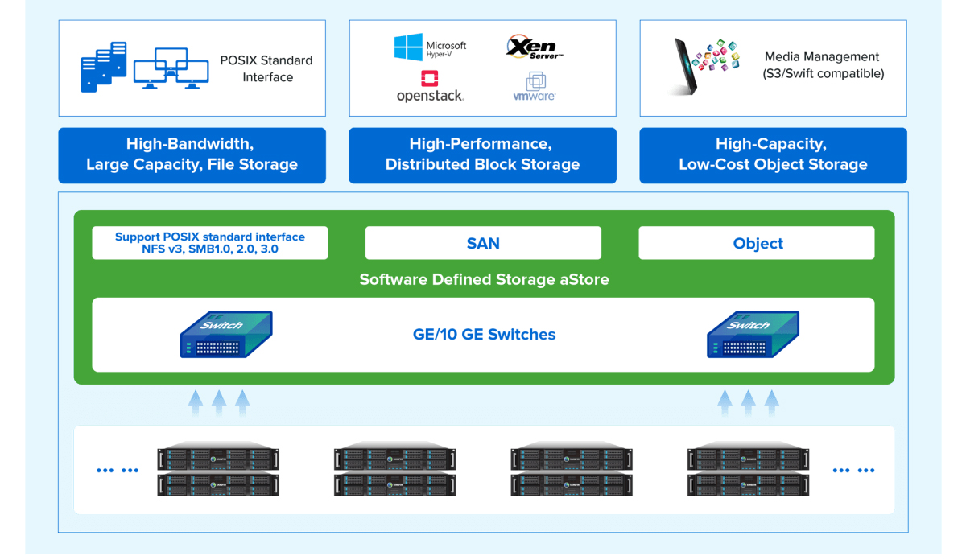Toggle the SAN storage option
Viewport: 966px width, 560px height.
(x=483, y=243)
